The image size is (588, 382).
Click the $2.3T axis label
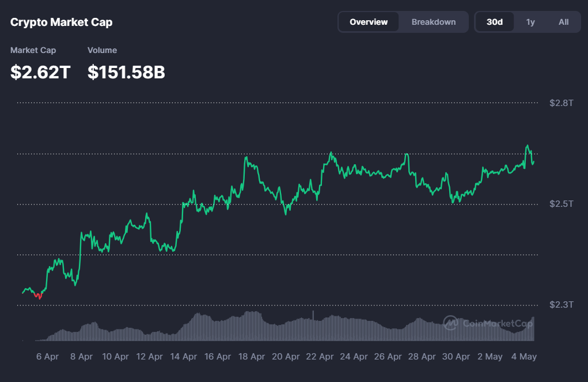click(x=562, y=304)
